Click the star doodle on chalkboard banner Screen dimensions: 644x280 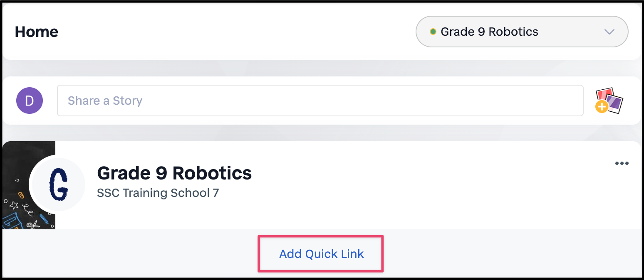pos(14,205)
